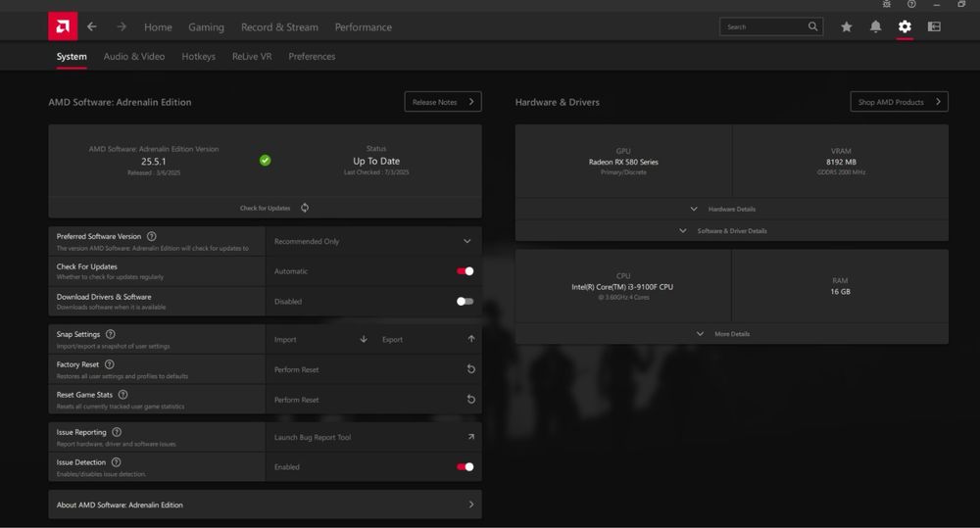Switch to ReLive VR tab
This screenshot has height=528, width=980.
click(x=252, y=56)
